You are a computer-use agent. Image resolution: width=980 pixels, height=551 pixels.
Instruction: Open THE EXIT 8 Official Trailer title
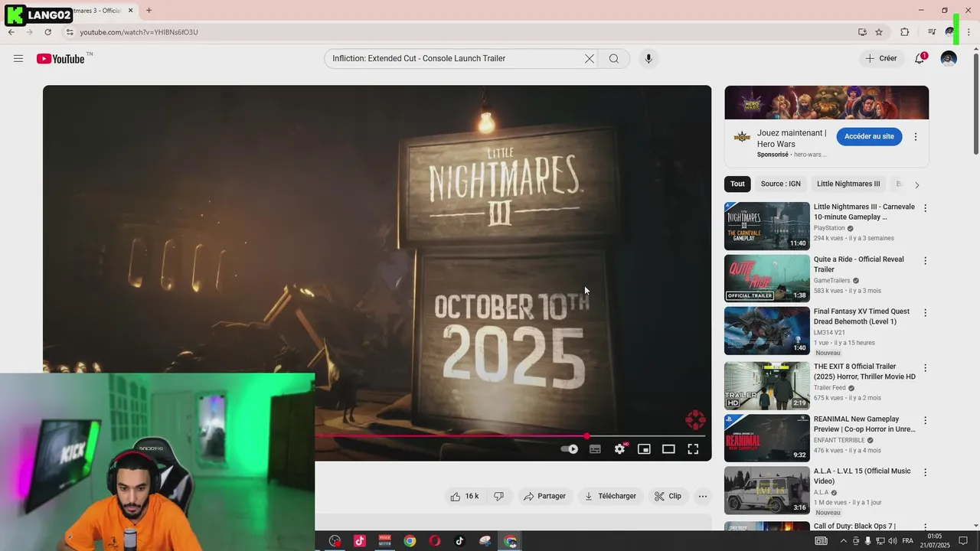(864, 372)
